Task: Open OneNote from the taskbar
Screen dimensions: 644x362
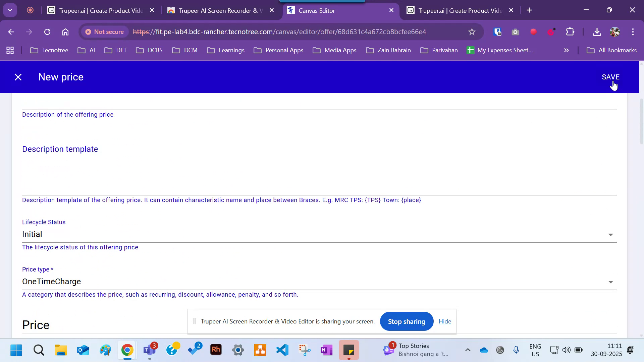Action: [x=326, y=350]
